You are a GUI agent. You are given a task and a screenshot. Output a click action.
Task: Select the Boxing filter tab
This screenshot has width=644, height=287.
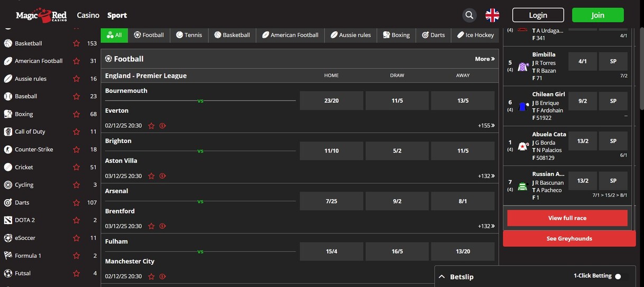click(x=397, y=35)
